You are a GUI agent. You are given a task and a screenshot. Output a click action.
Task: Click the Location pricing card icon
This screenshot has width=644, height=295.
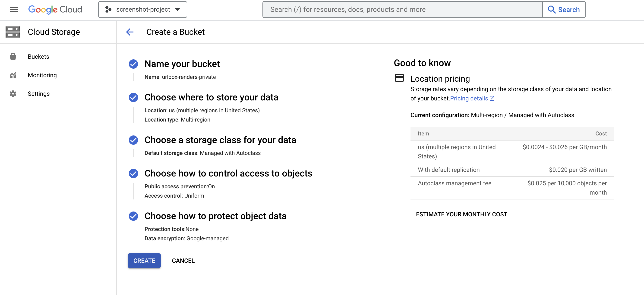[399, 78]
